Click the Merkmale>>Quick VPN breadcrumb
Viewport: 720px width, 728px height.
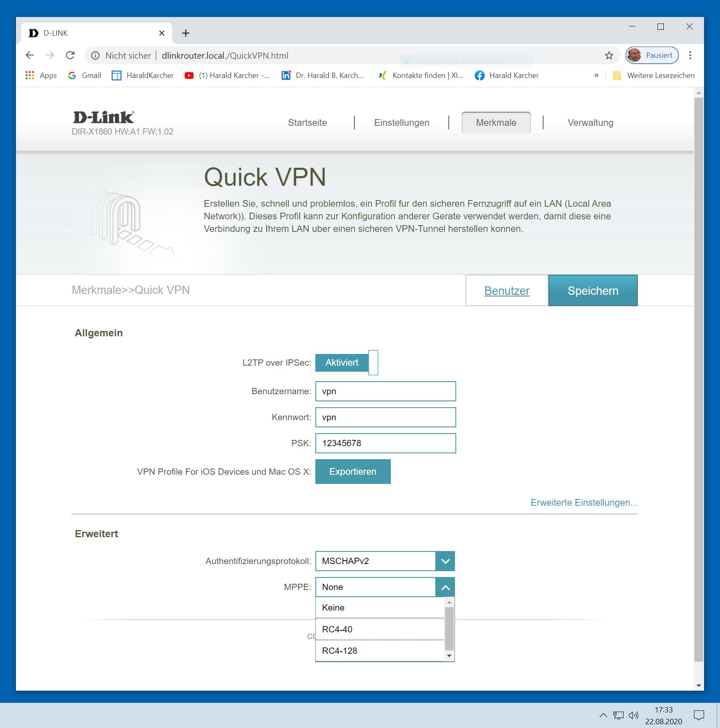(131, 290)
